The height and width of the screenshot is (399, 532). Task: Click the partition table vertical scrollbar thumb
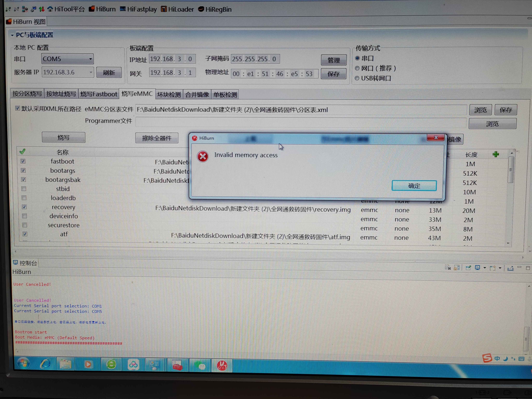click(x=511, y=170)
